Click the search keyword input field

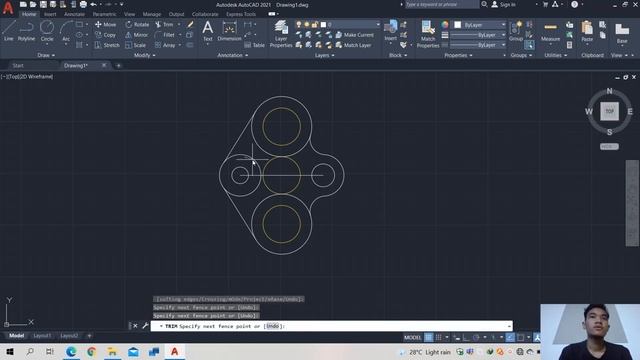click(x=442, y=4)
